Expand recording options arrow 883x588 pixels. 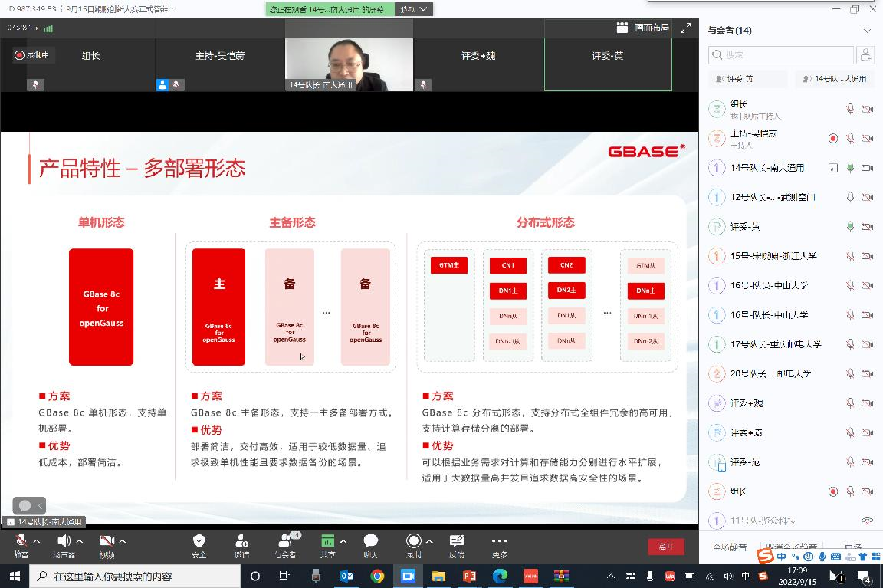coord(429,541)
